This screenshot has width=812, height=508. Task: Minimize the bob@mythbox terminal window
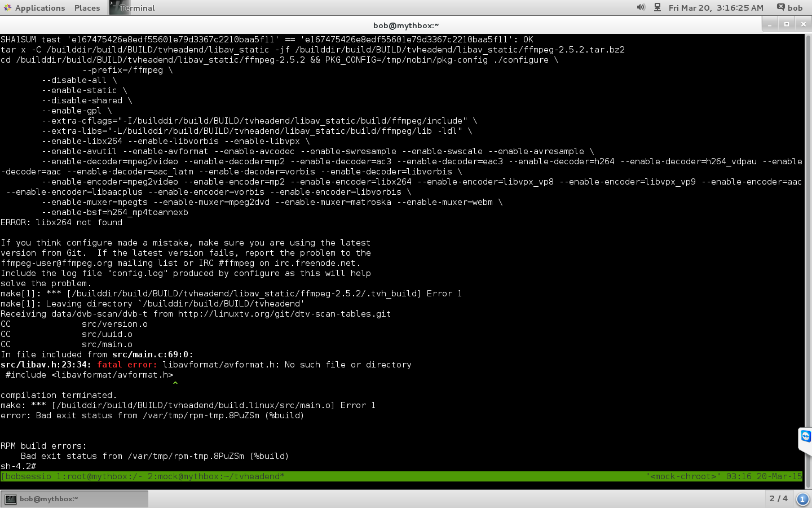click(770, 24)
